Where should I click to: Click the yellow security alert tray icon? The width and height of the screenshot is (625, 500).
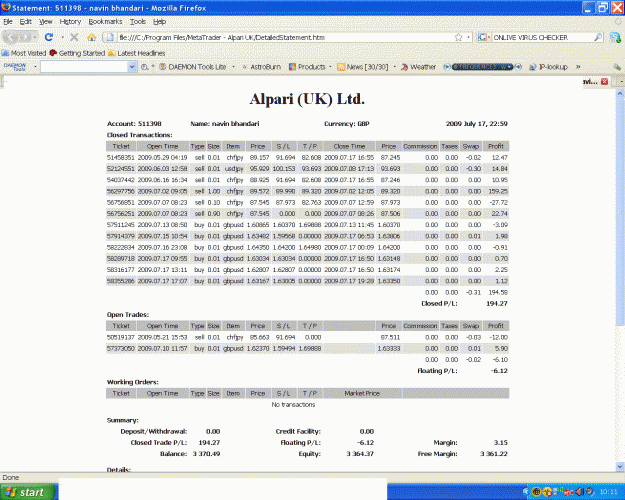[x=547, y=492]
